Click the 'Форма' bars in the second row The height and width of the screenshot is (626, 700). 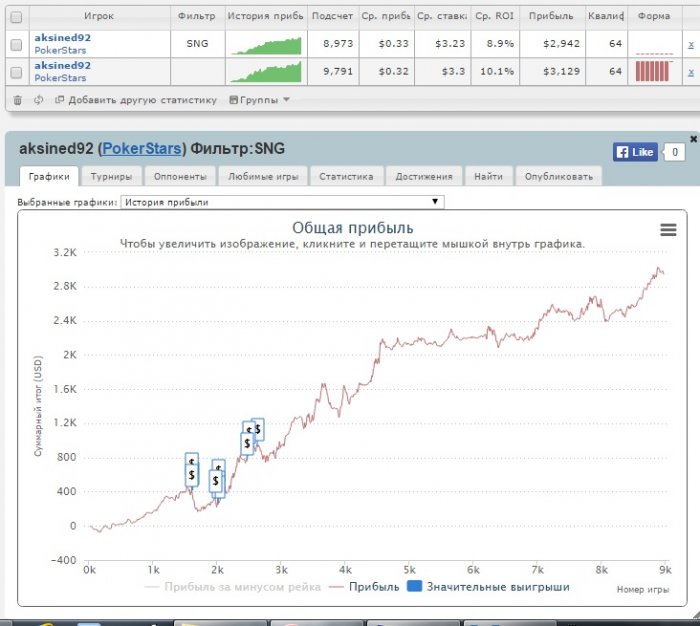click(652, 71)
